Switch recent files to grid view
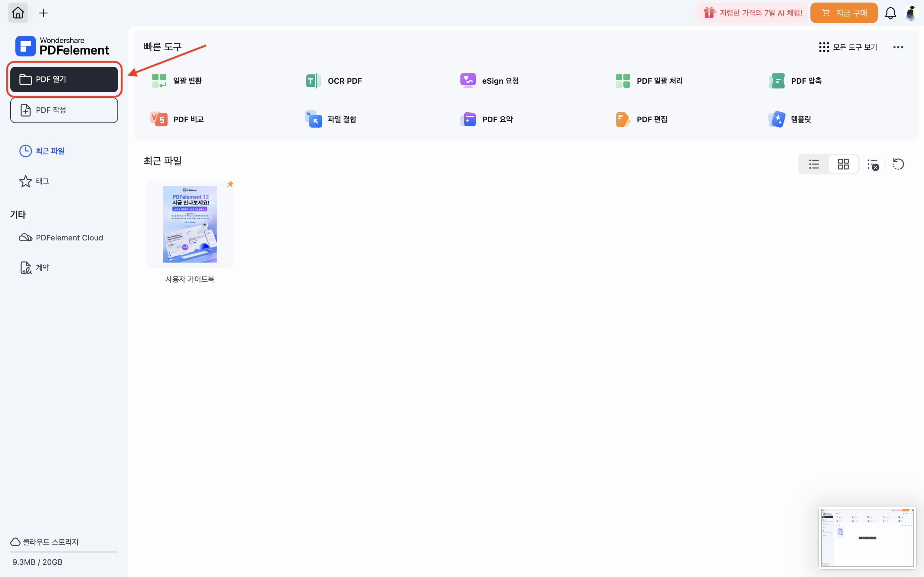The image size is (924, 577). 843,164
